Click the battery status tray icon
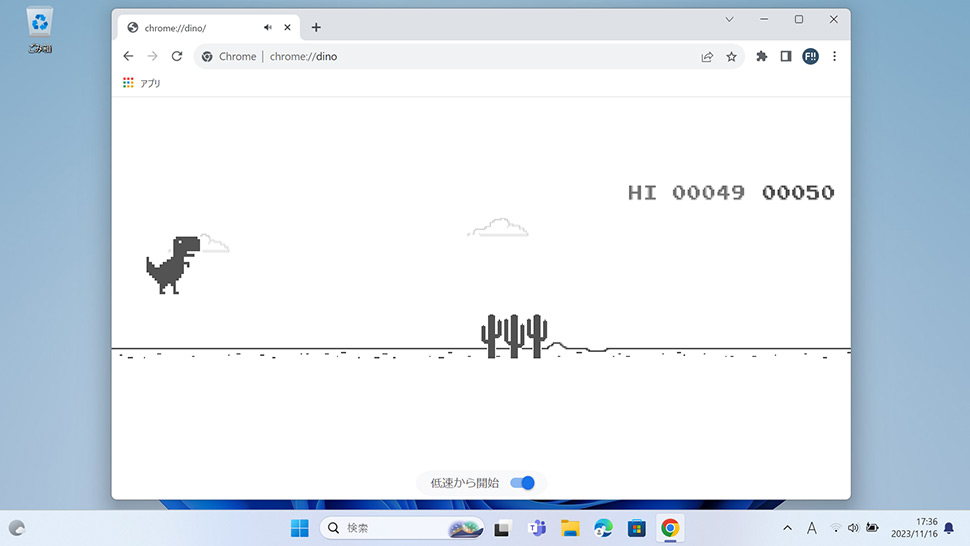Image resolution: width=970 pixels, height=546 pixels. [x=872, y=528]
